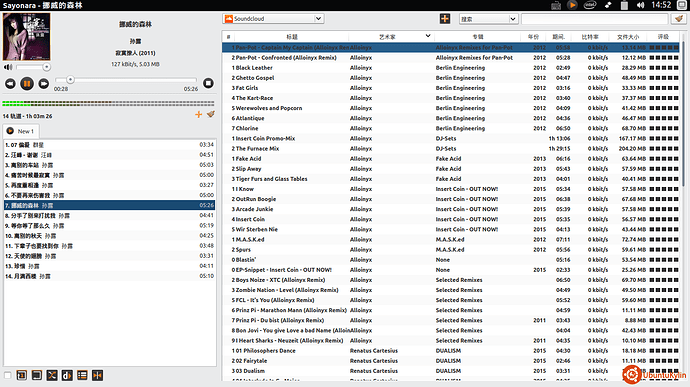Select track Ghetto Gospel
This screenshot has width=690, height=387.
click(451, 78)
